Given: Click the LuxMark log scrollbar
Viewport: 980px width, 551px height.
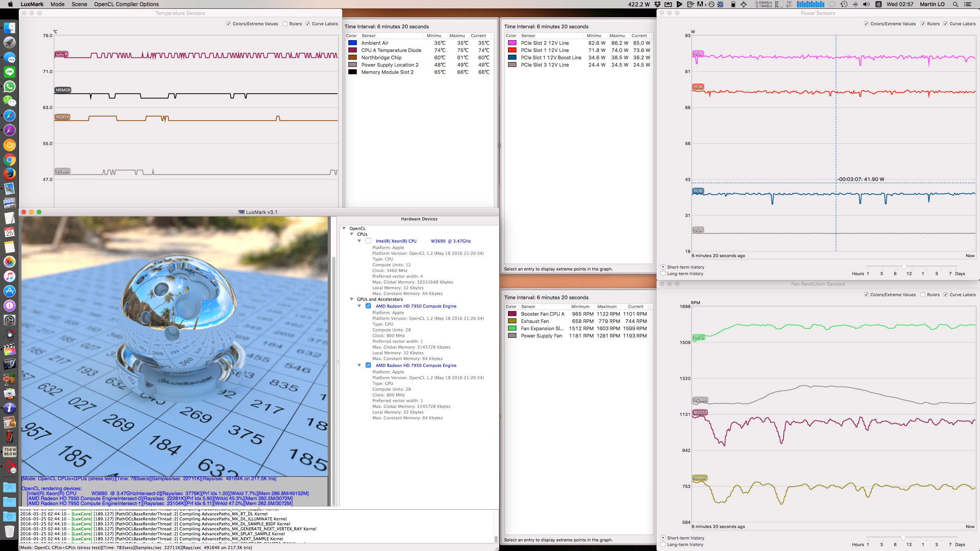Looking at the screenshot, I should (496, 539).
